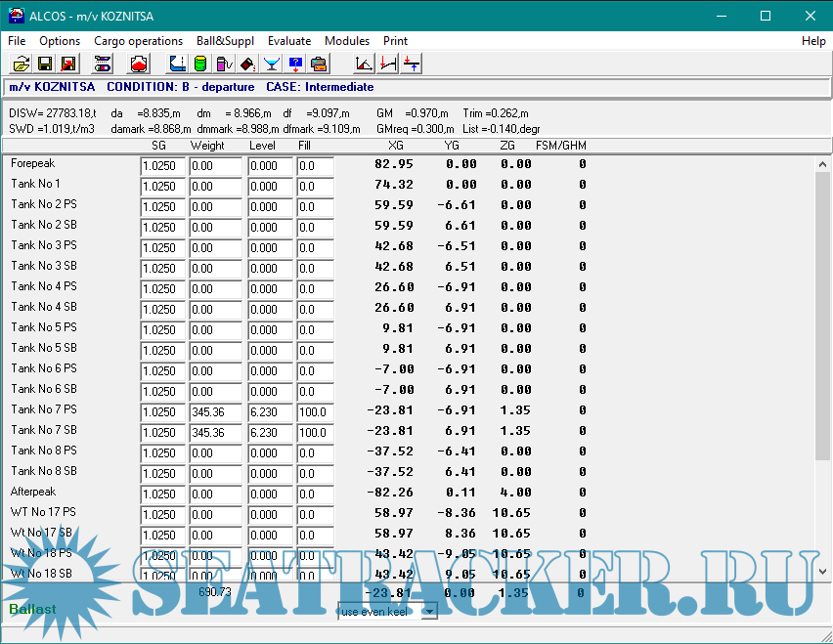Click the green barrel toolbar icon
833x644 pixels.
(200, 64)
